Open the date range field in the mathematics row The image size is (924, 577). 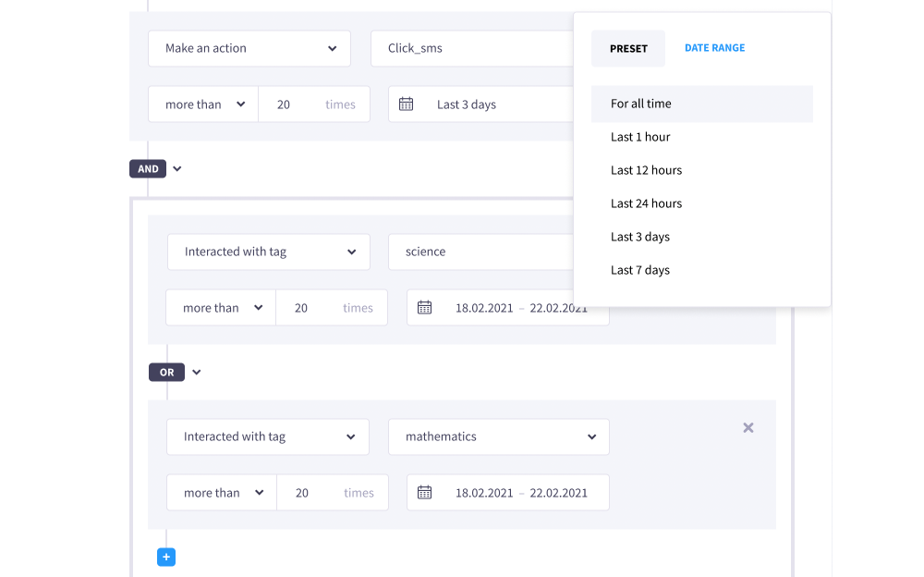(x=508, y=492)
